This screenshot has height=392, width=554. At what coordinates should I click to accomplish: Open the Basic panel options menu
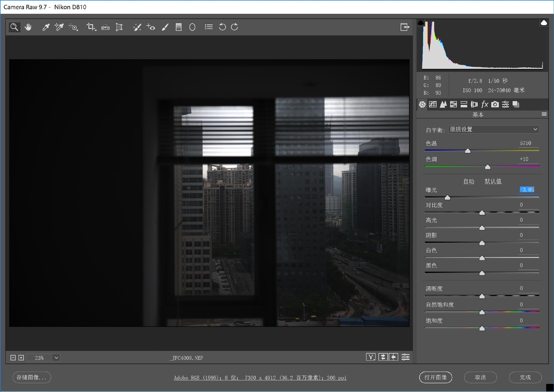[x=544, y=114]
